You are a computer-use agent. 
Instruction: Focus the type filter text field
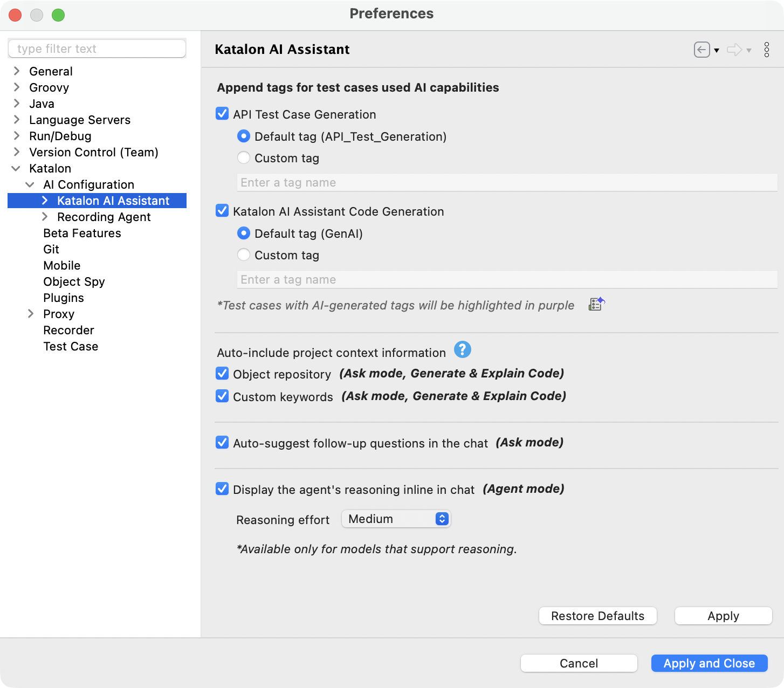97,49
